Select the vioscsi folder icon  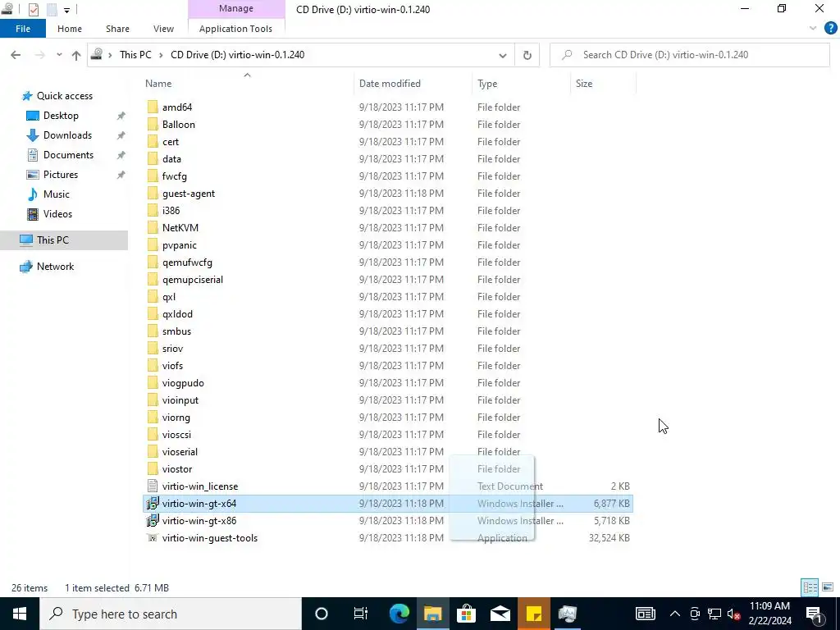coord(153,435)
